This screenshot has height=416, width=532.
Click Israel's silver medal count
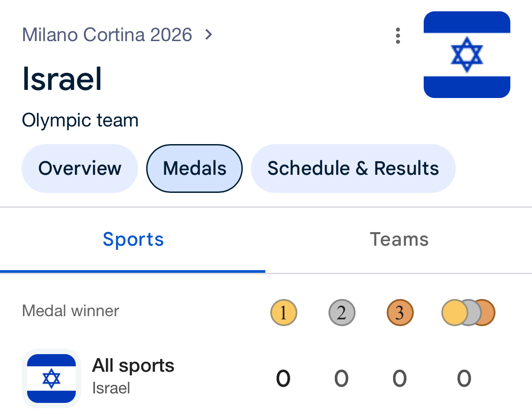(x=342, y=379)
